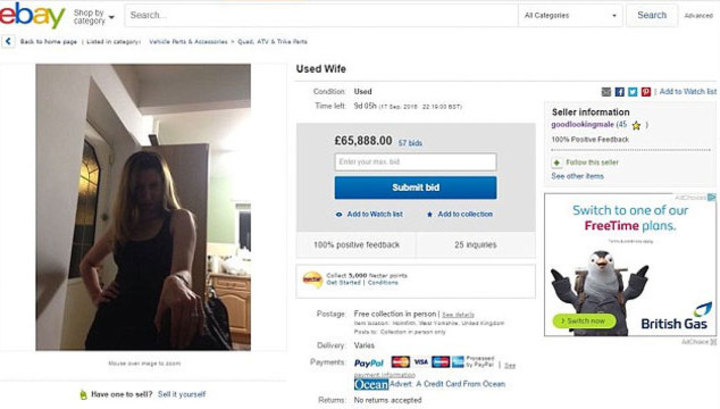Image resolution: width=720 pixels, height=409 pixels.
Task: Click Switch now in British Gas ad
Action: 585,320
